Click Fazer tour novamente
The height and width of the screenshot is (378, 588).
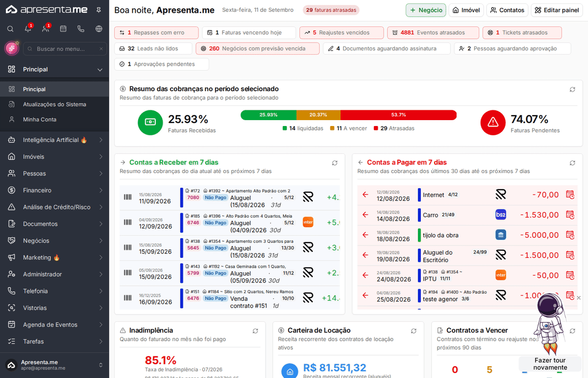(550, 364)
